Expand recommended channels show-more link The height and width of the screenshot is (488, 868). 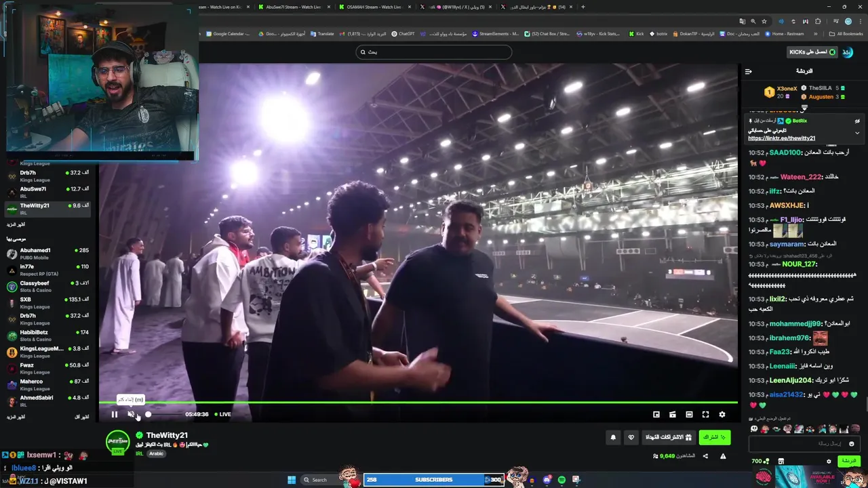coord(16,417)
